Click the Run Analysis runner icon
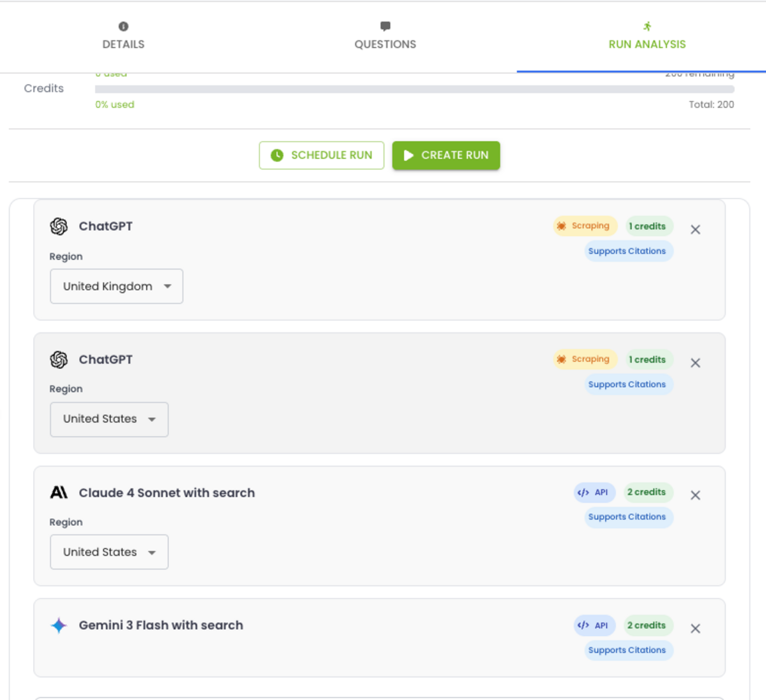This screenshot has height=700, width=766. click(x=647, y=26)
